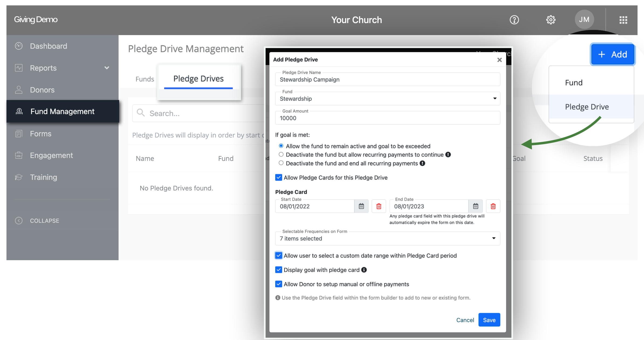
Task: Clear Start Date with trash icon
Action: click(379, 206)
